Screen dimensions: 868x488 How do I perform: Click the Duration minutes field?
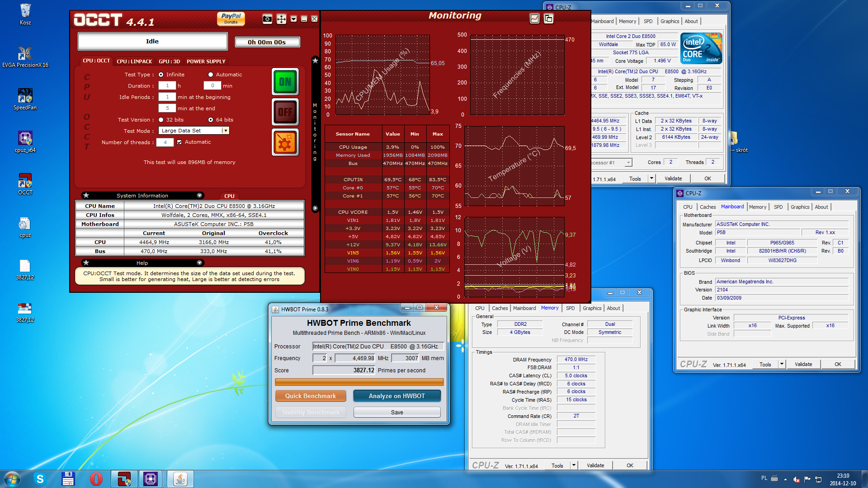coord(212,86)
